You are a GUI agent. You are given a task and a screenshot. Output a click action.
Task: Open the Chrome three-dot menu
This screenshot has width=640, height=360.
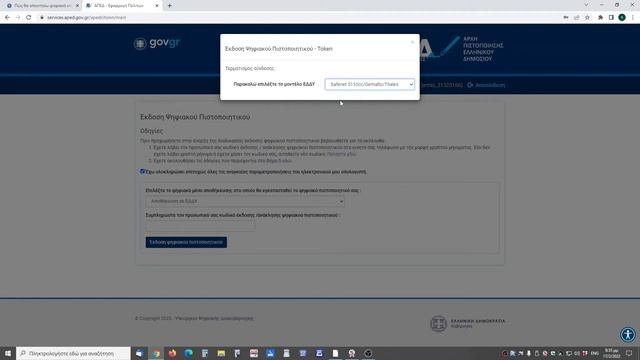[x=633, y=18]
